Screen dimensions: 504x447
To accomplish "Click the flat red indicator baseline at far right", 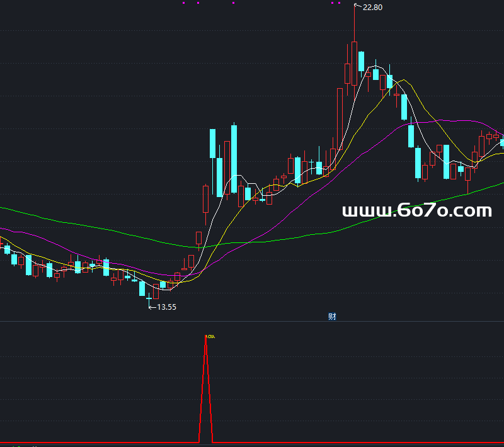I will [491, 443].
